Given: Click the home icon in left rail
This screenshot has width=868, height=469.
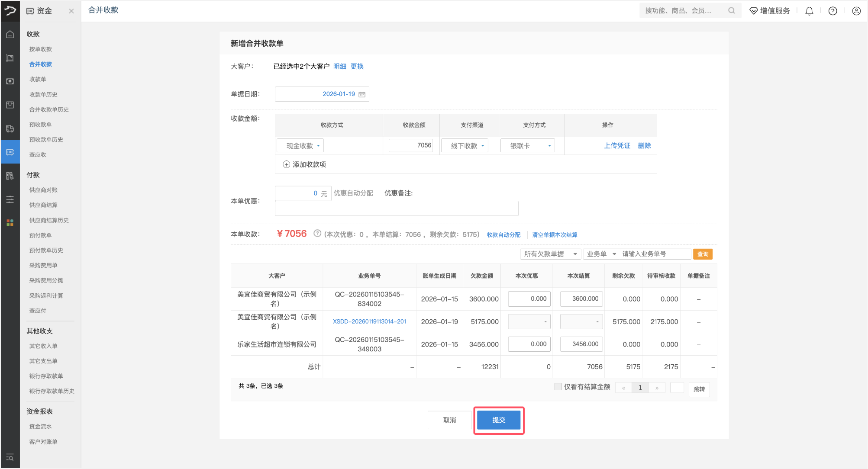Looking at the screenshot, I should pos(10,35).
